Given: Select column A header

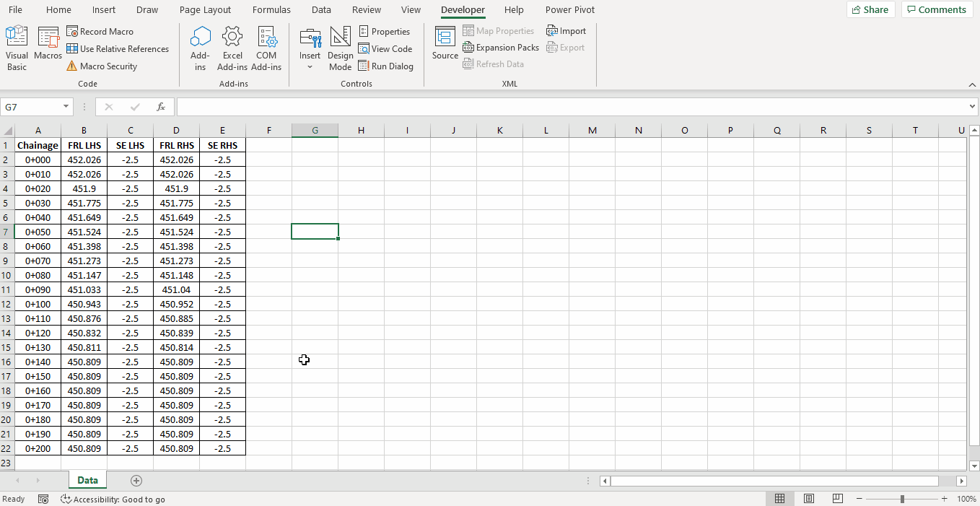Looking at the screenshot, I should tap(38, 131).
